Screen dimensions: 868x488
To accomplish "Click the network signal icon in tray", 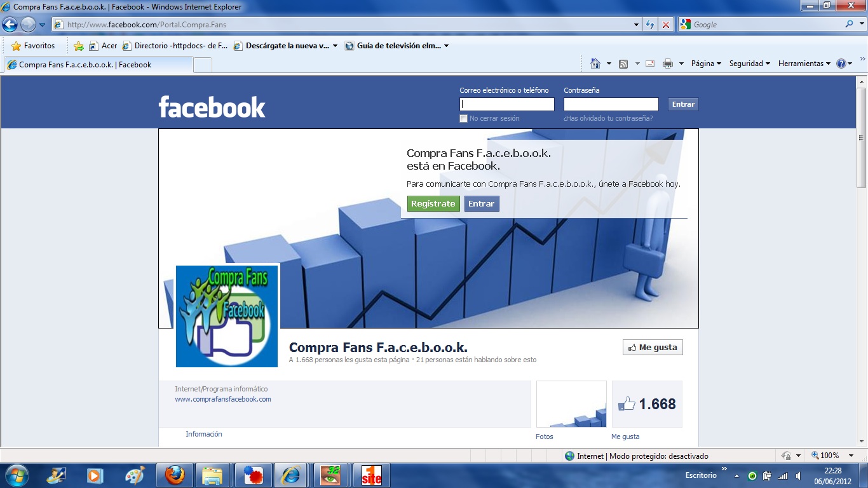I will click(x=783, y=476).
